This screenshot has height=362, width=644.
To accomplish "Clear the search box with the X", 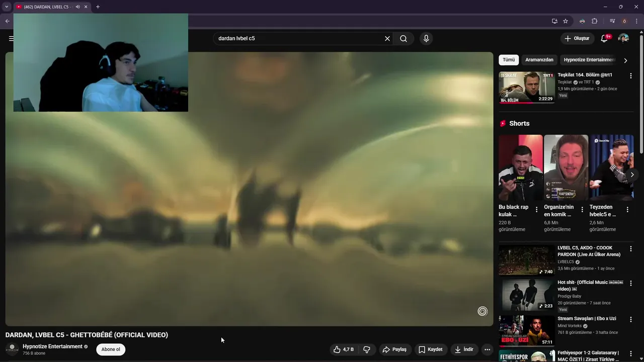I will coord(387,39).
